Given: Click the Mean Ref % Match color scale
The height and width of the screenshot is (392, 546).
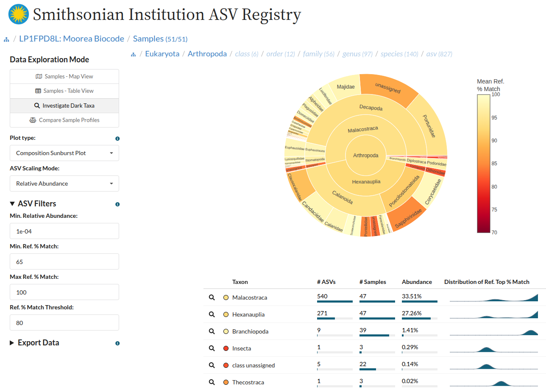Looking at the screenshot, I should (x=483, y=163).
